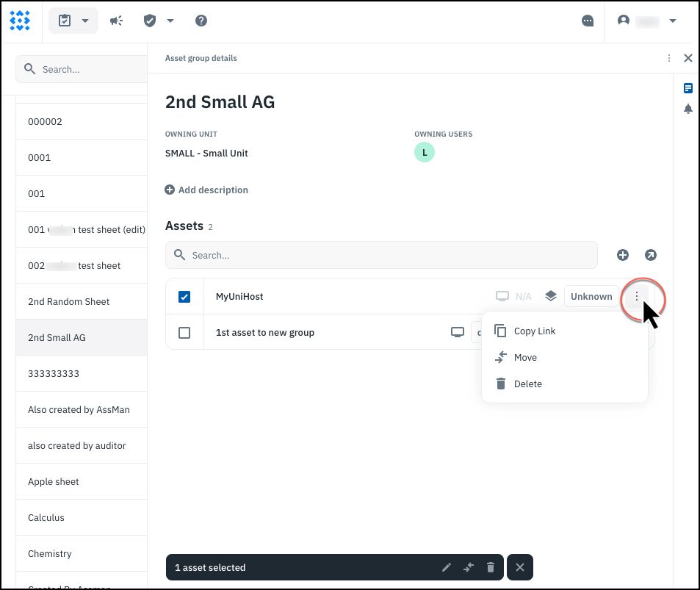Screen dimensions: 700x590
Task: Expand the dropdown arrow beside the clipboard icon
Action: click(85, 21)
